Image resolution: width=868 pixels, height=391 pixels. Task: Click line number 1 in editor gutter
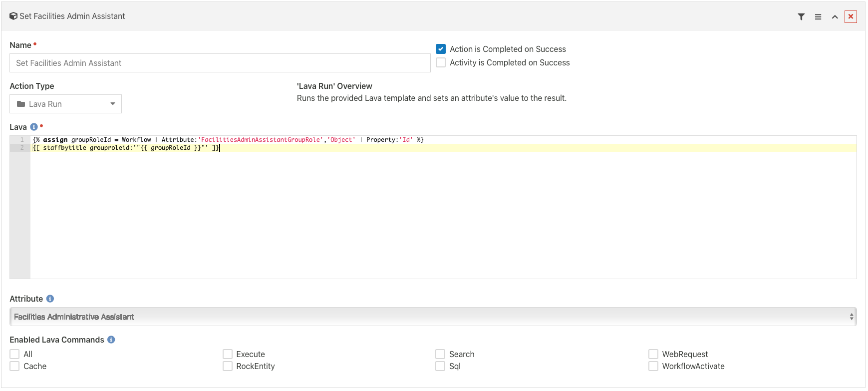[22, 140]
